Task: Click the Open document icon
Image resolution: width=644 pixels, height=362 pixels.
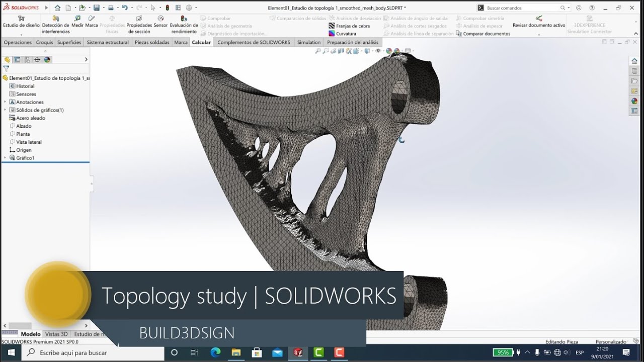Action: pyautogui.click(x=82, y=8)
